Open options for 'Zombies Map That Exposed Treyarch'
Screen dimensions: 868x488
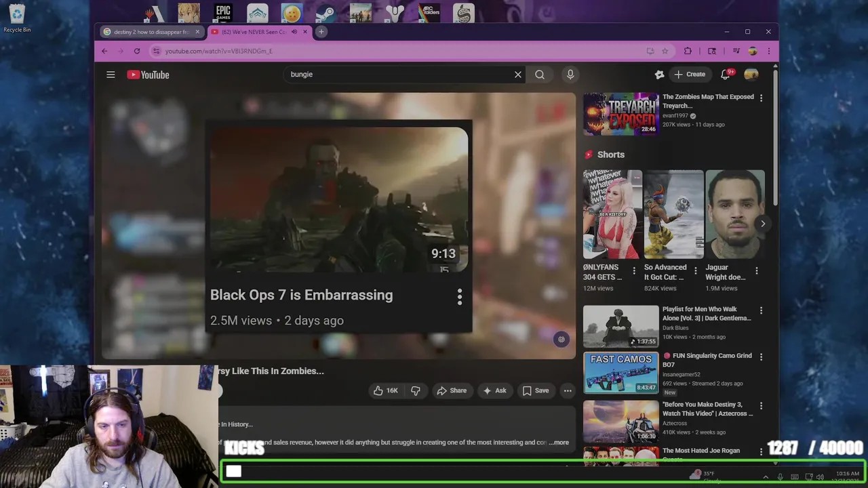point(761,98)
